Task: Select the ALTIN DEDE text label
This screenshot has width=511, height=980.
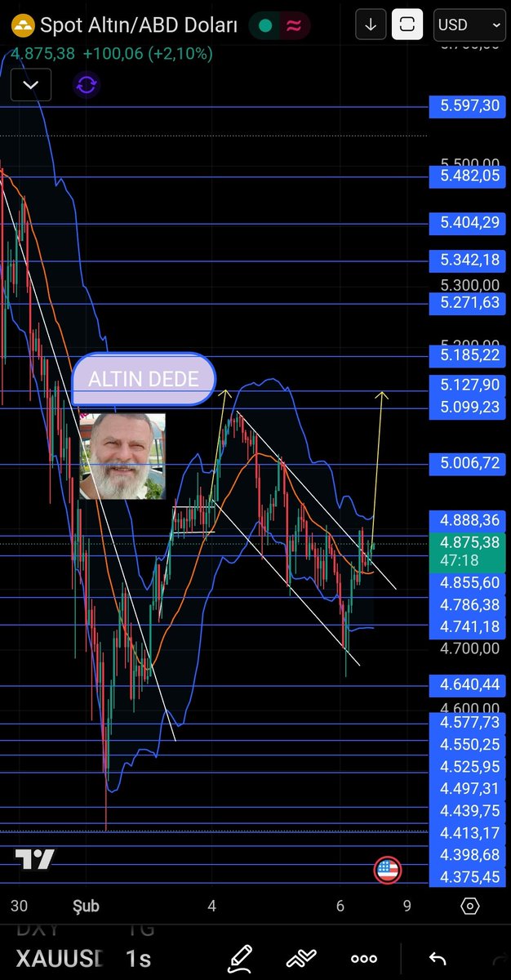Action: click(144, 380)
